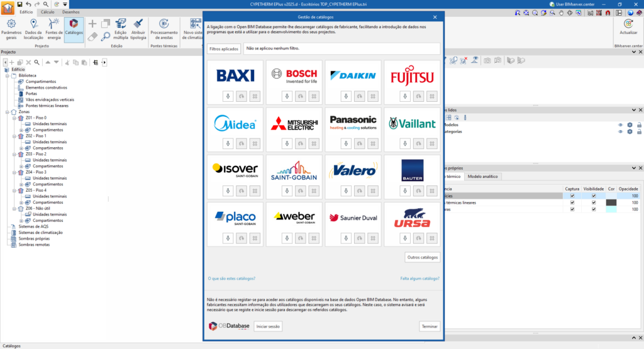The height and width of the screenshot is (349, 644).
Task: Click the eraser icon in Edição group
Action: pos(92,36)
